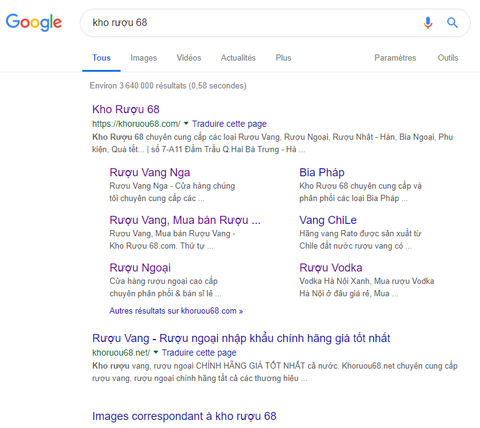The height and width of the screenshot is (428, 480).
Task: Open the Plus menu
Action: pos(283,58)
